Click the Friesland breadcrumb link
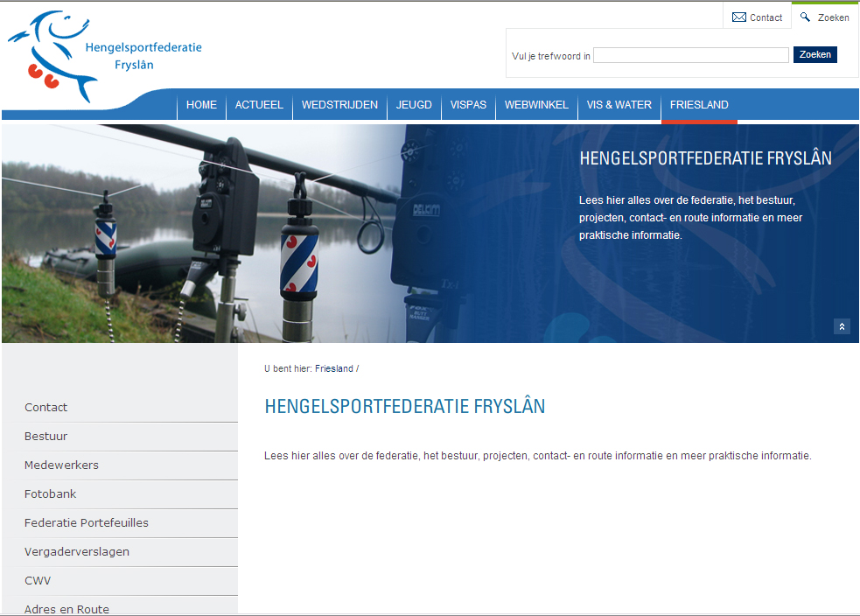The image size is (860, 616). [x=333, y=369]
